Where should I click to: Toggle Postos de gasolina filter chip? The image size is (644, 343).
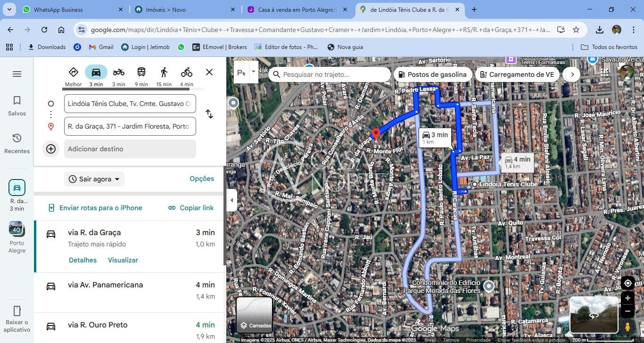point(432,74)
